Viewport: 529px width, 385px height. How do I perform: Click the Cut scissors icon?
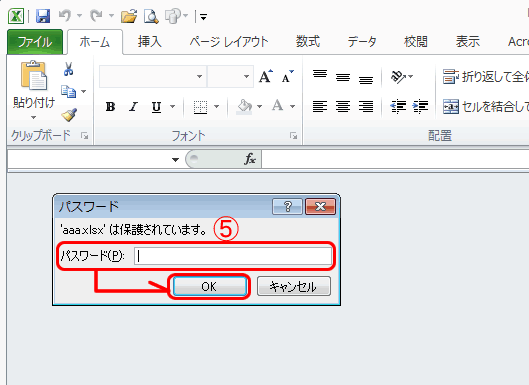click(68, 69)
